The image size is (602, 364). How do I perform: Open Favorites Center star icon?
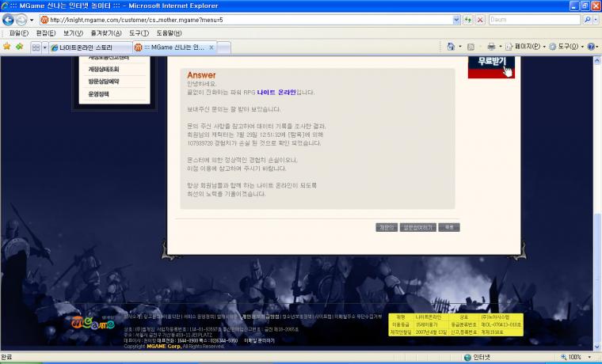[x=7, y=47]
